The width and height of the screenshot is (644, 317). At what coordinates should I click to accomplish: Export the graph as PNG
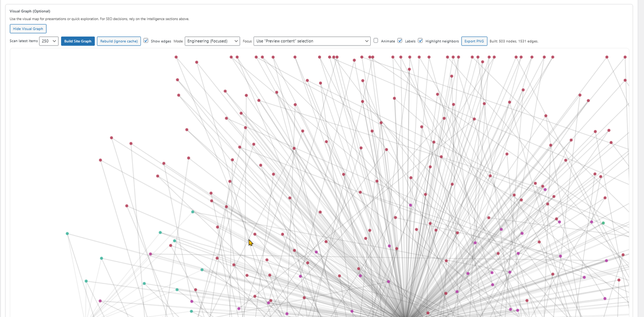(x=474, y=41)
